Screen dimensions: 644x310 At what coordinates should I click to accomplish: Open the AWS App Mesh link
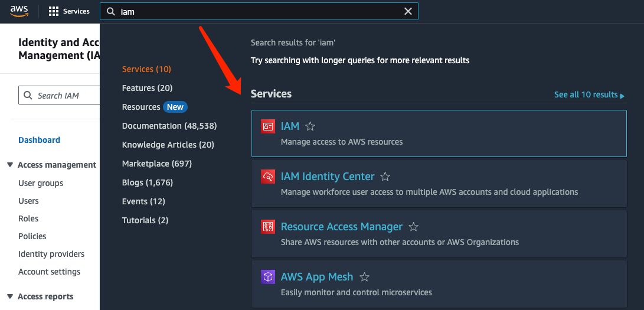[317, 277]
